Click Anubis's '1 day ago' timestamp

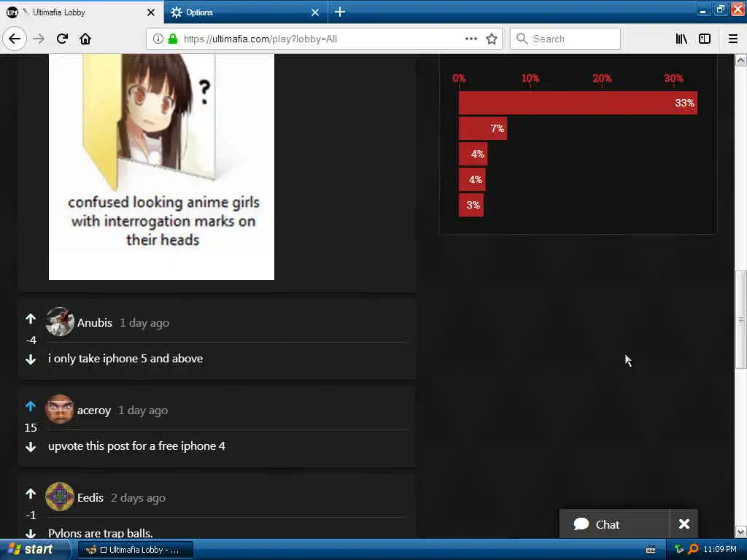pyautogui.click(x=144, y=323)
